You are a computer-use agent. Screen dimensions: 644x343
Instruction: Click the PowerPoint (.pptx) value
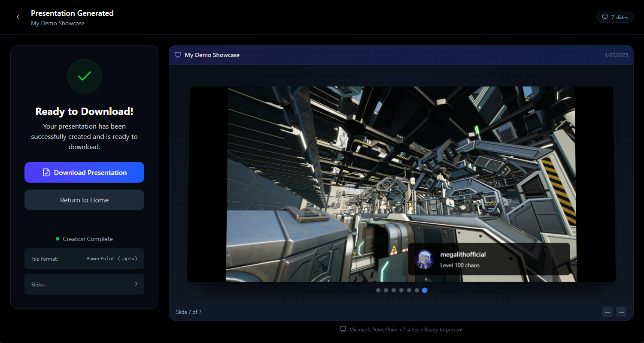coord(112,259)
